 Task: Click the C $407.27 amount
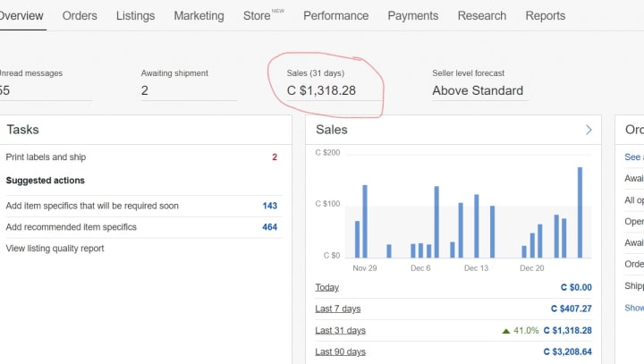(572, 309)
